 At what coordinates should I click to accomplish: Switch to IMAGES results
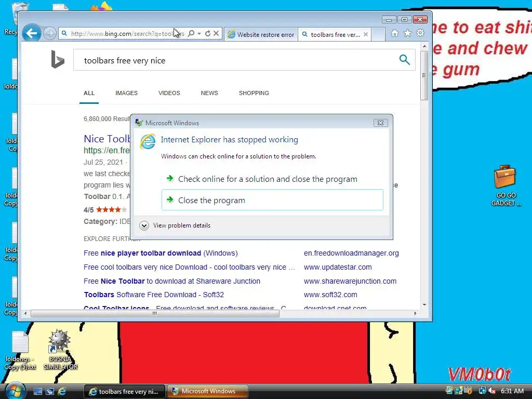127,93
